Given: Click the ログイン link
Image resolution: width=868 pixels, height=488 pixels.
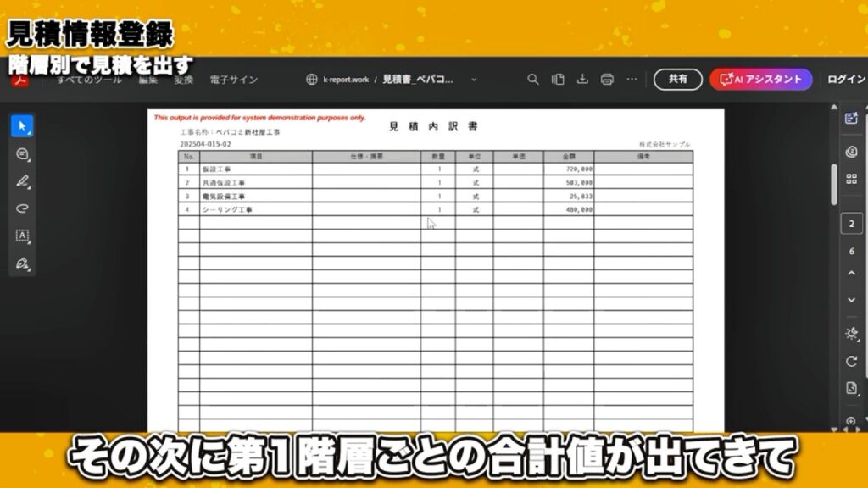Looking at the screenshot, I should pos(847,79).
